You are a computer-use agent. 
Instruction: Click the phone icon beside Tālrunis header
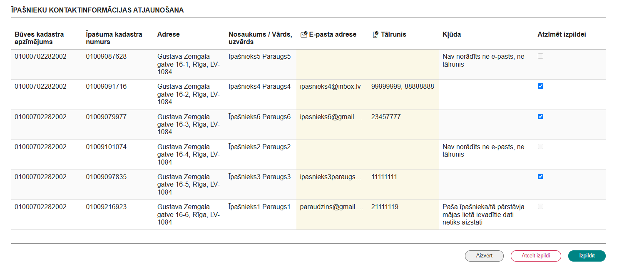[375, 35]
